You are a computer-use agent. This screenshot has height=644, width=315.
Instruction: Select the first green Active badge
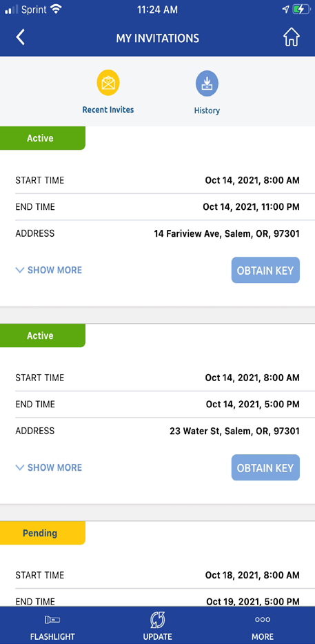(42, 138)
